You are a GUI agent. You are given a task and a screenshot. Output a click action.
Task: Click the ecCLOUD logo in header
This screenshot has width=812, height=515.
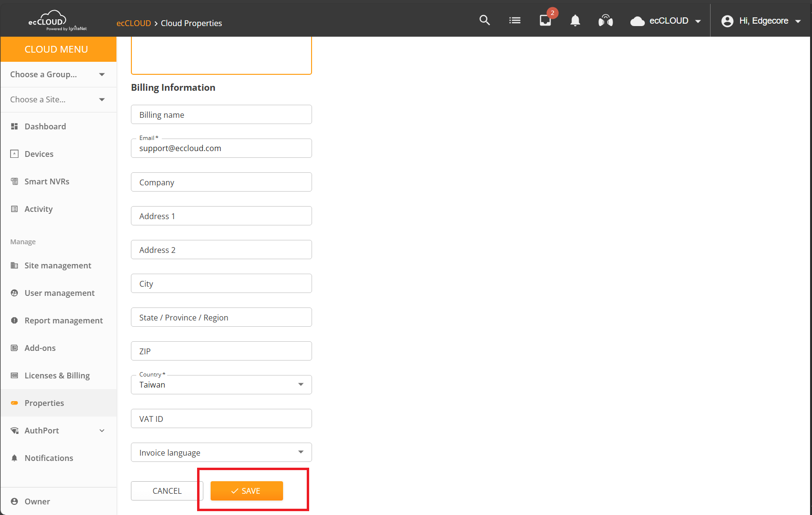click(x=57, y=21)
